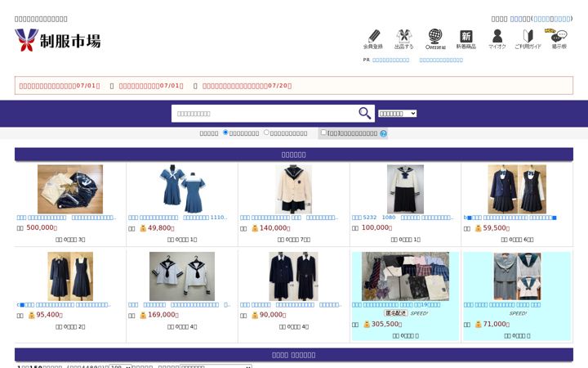Screen dimensions: 588x368
Task: Open the red notice dated 07/20
Action: coord(247,86)
